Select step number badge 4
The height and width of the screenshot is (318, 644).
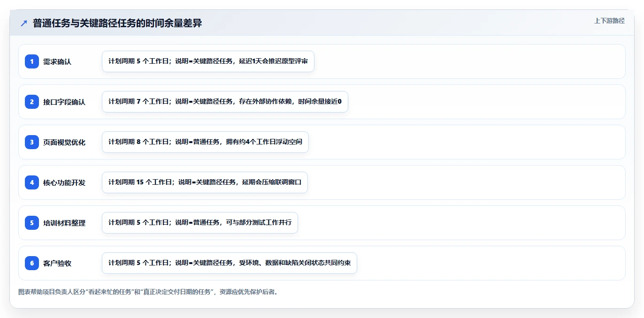[32, 182]
